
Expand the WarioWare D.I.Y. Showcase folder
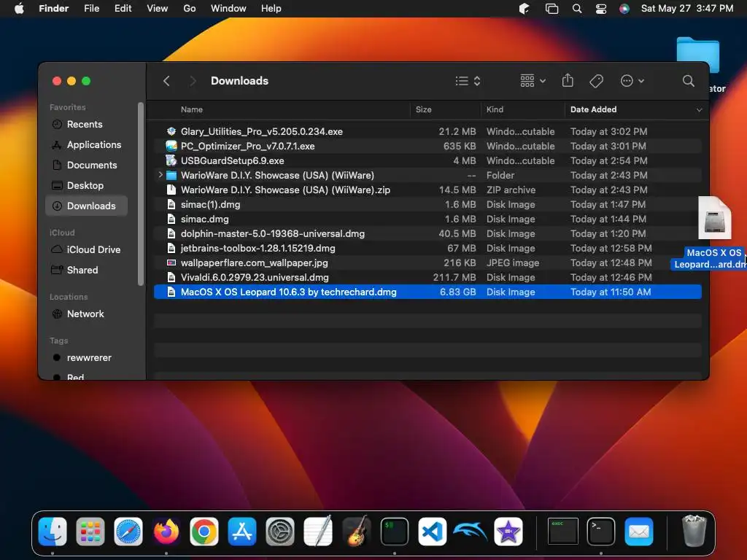point(160,175)
